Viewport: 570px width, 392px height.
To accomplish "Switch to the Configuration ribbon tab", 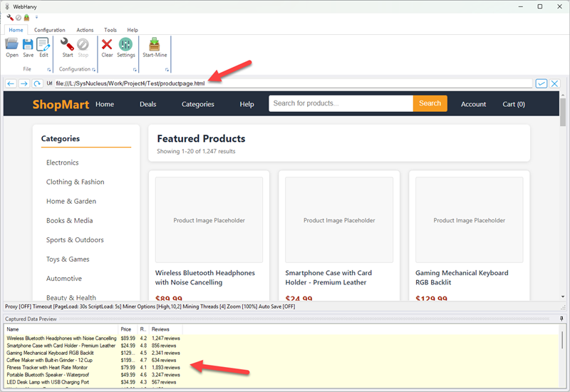I will pos(49,30).
